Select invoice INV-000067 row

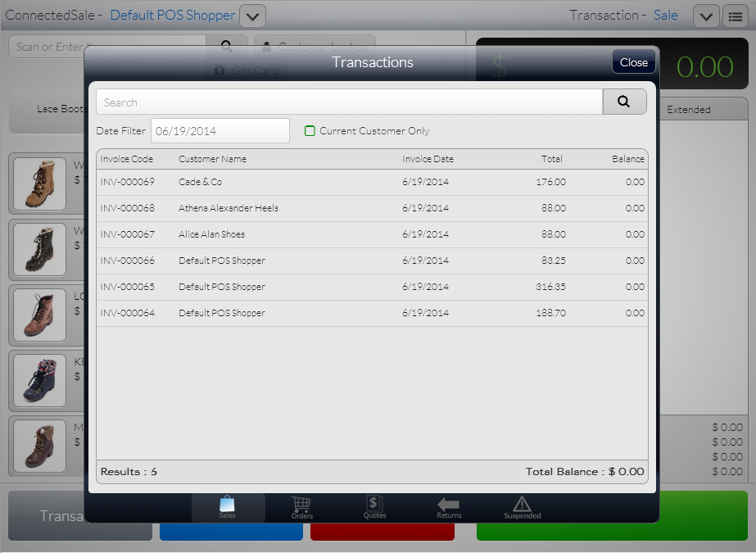(x=372, y=234)
